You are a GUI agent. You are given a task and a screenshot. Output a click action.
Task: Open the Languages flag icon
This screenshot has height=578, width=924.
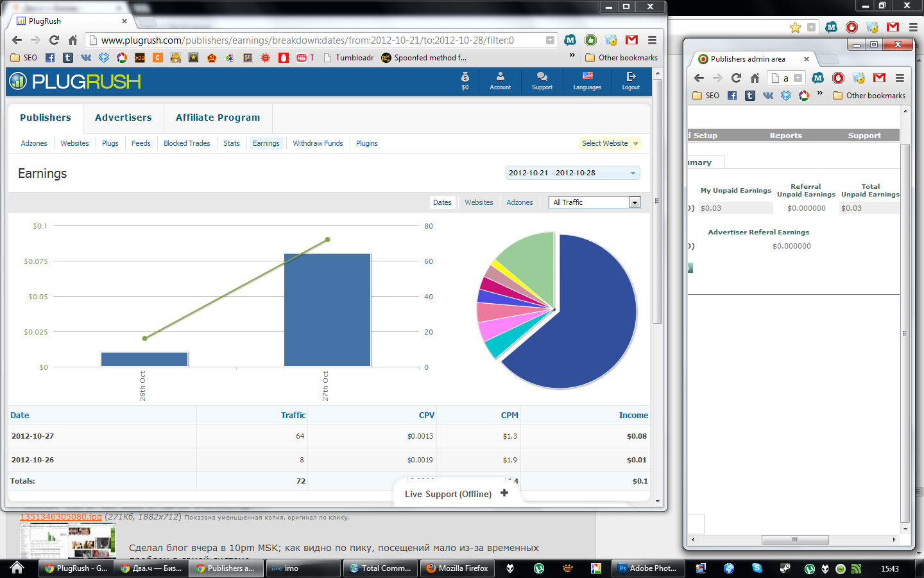tap(587, 81)
